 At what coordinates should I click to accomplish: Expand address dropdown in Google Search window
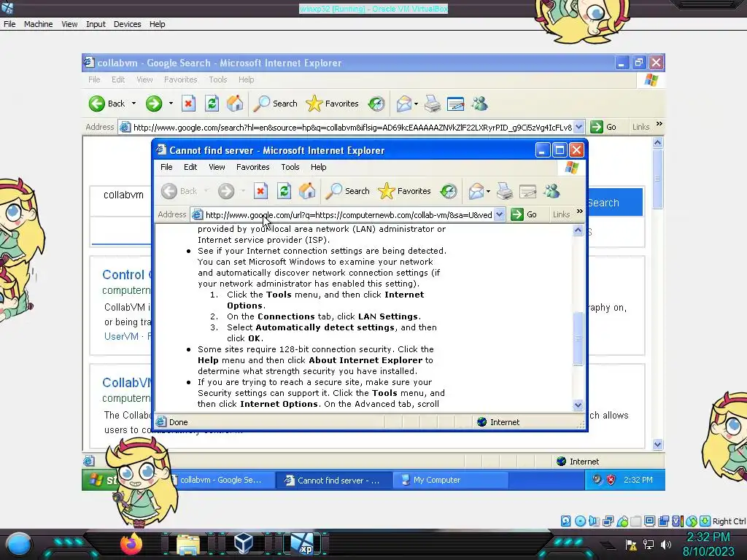coord(578,127)
